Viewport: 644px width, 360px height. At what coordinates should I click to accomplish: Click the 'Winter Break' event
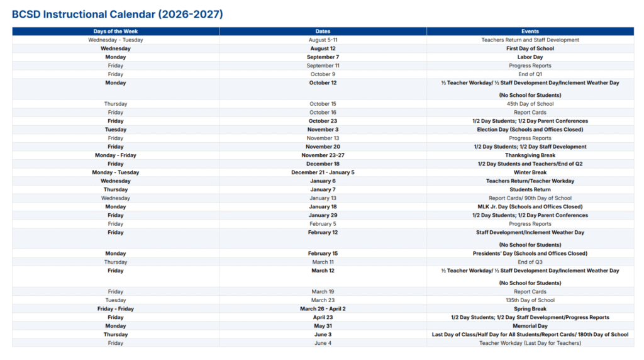(x=530, y=172)
